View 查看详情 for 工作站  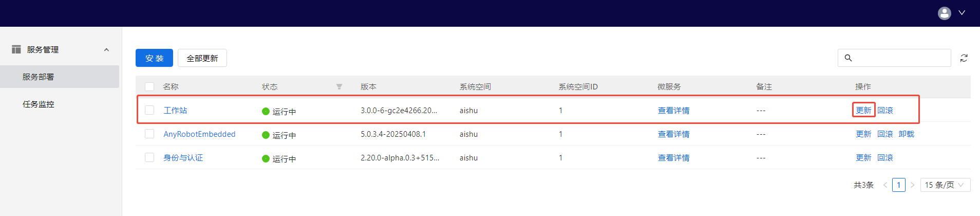673,110
